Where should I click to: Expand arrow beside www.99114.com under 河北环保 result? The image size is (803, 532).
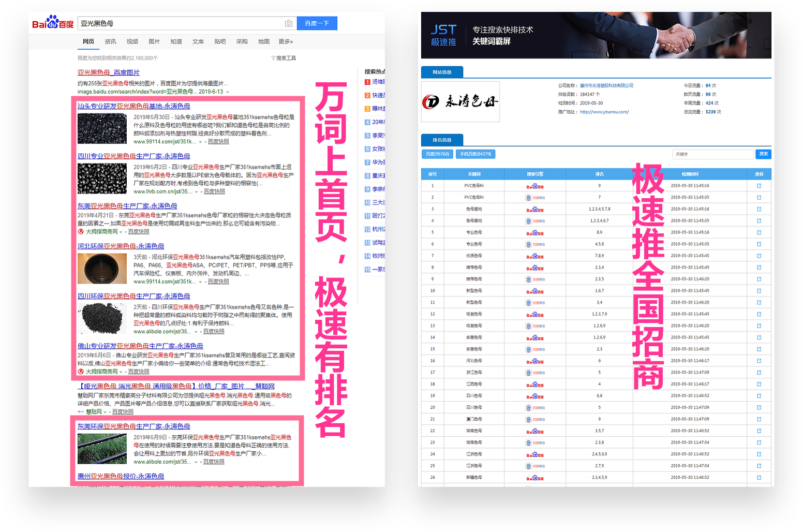coord(200,282)
